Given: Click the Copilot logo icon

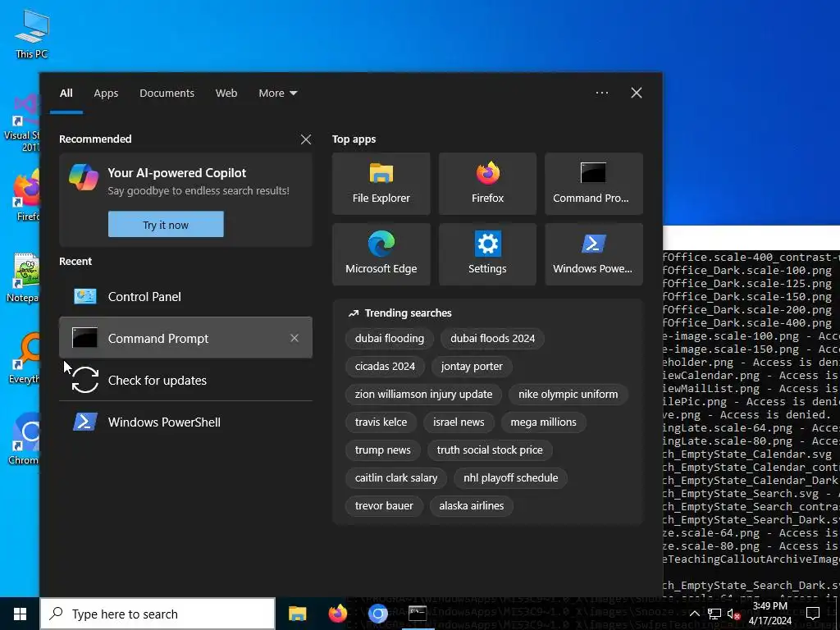Looking at the screenshot, I should point(84,178).
